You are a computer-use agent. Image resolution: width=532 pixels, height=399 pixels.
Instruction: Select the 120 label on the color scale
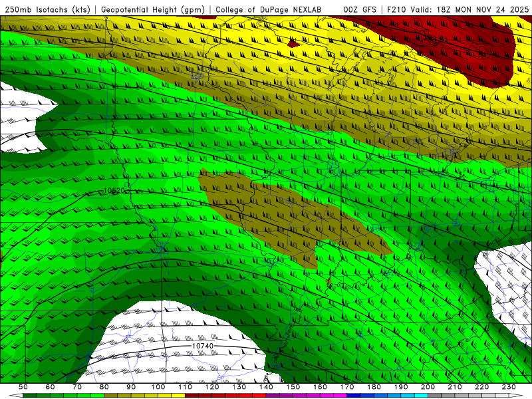[x=212, y=387]
